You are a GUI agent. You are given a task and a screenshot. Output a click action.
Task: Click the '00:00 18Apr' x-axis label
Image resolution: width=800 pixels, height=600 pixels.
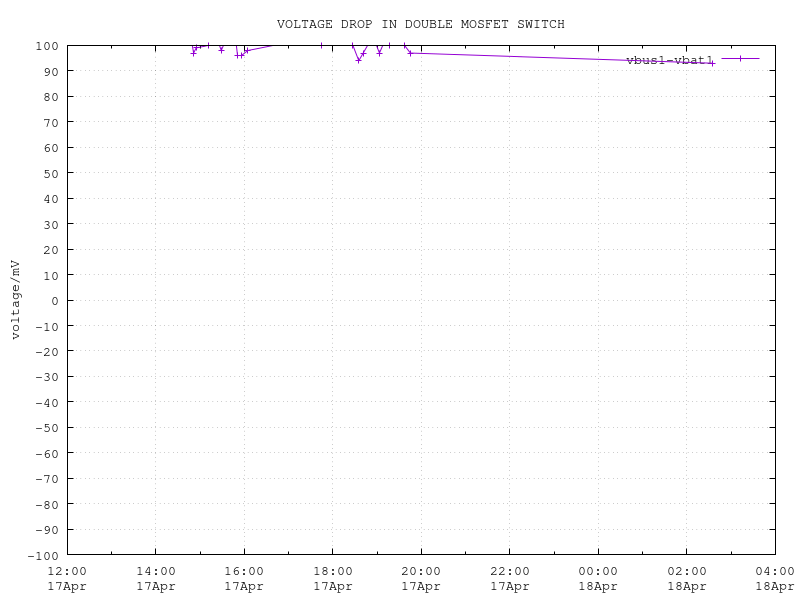[598, 579]
